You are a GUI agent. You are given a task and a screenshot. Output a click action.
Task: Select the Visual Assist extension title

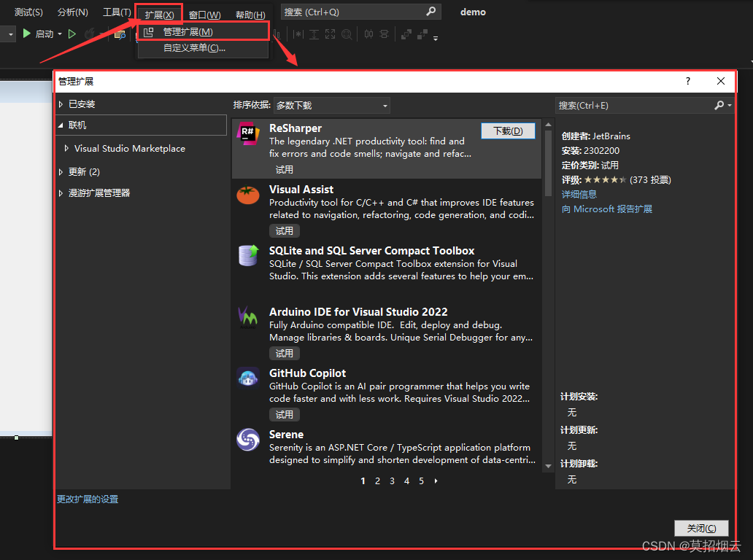tap(301, 190)
